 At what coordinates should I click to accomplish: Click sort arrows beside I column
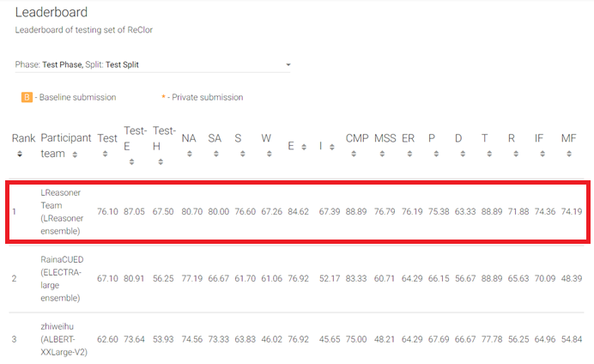[330, 147]
